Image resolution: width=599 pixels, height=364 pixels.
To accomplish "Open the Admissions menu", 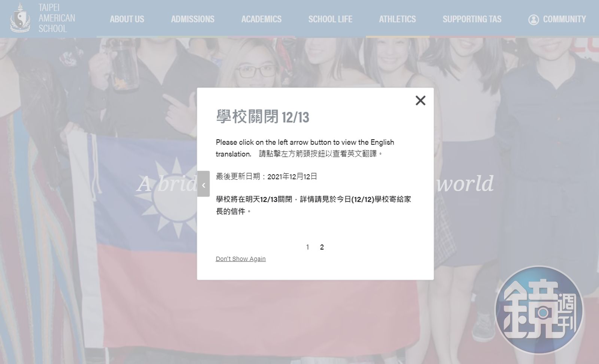I will 192,19.
